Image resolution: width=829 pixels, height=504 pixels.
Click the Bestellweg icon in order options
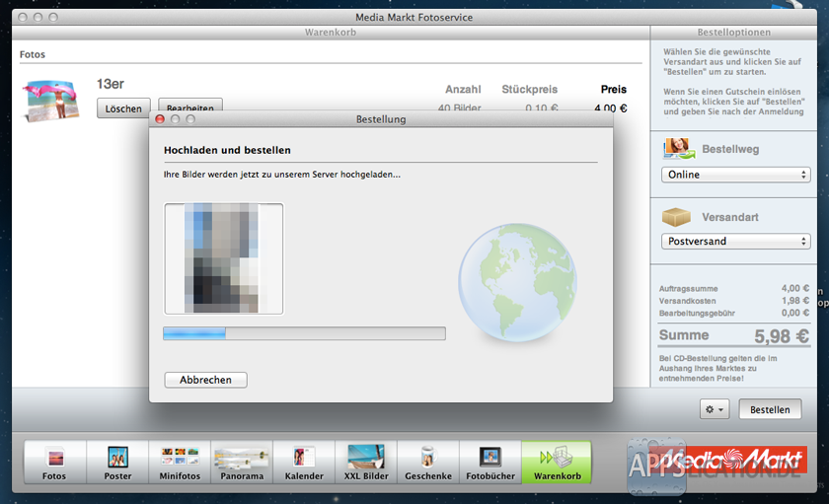point(678,149)
